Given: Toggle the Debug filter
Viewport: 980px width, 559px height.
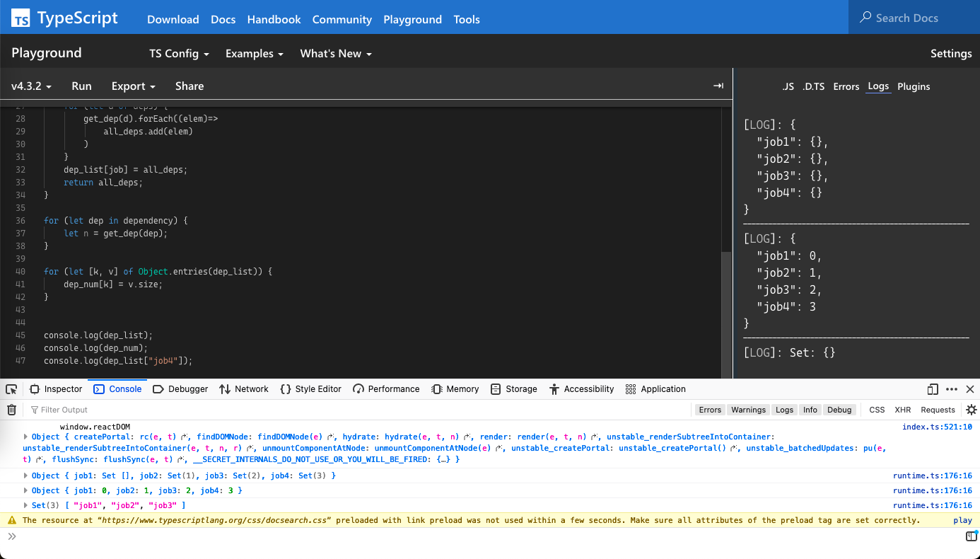Looking at the screenshot, I should [839, 410].
